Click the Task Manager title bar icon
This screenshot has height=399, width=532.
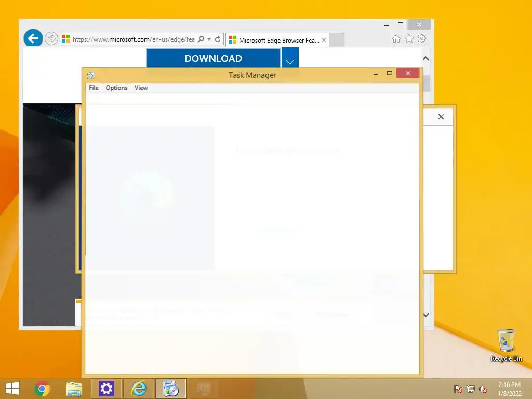point(91,75)
